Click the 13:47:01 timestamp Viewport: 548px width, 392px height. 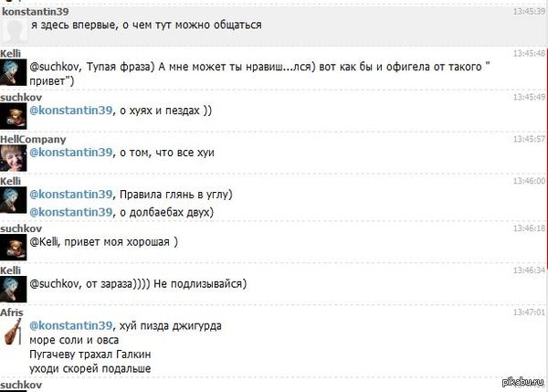[x=529, y=312]
